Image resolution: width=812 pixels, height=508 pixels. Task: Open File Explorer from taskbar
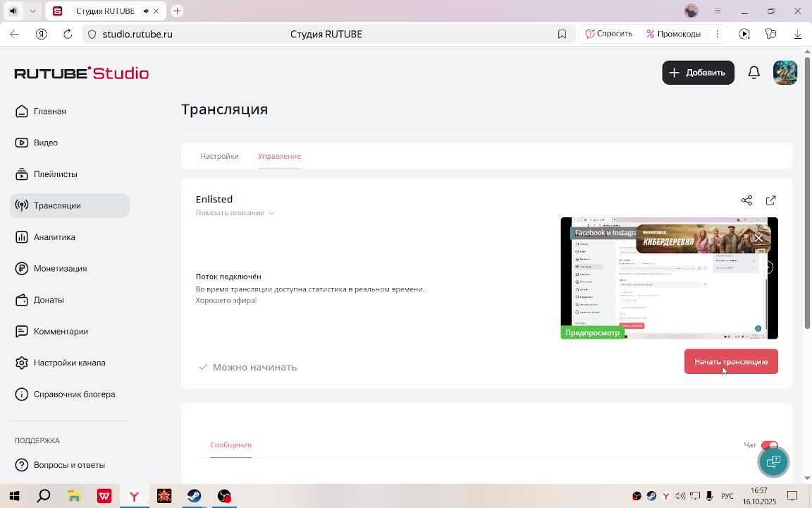74,496
